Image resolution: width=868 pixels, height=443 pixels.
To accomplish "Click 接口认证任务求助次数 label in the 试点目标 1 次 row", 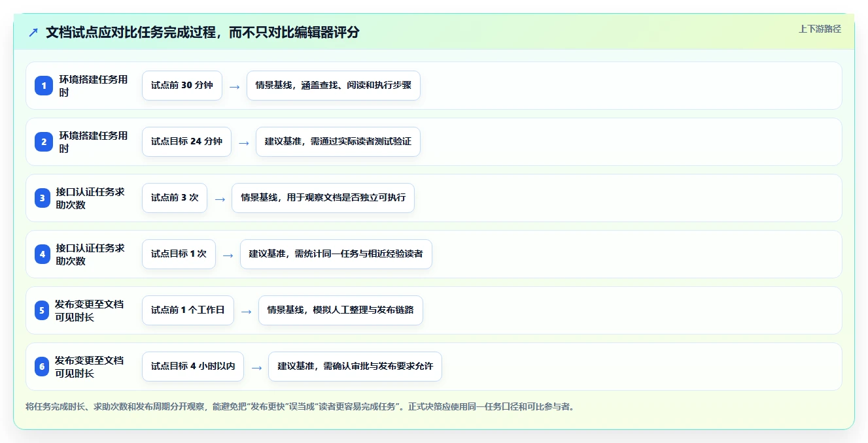I will 90,254.
